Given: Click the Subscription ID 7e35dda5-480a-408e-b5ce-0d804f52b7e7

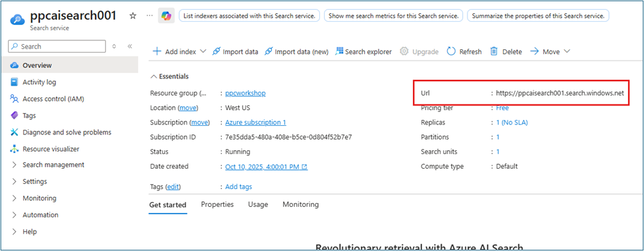Looking at the screenshot, I should [x=288, y=137].
